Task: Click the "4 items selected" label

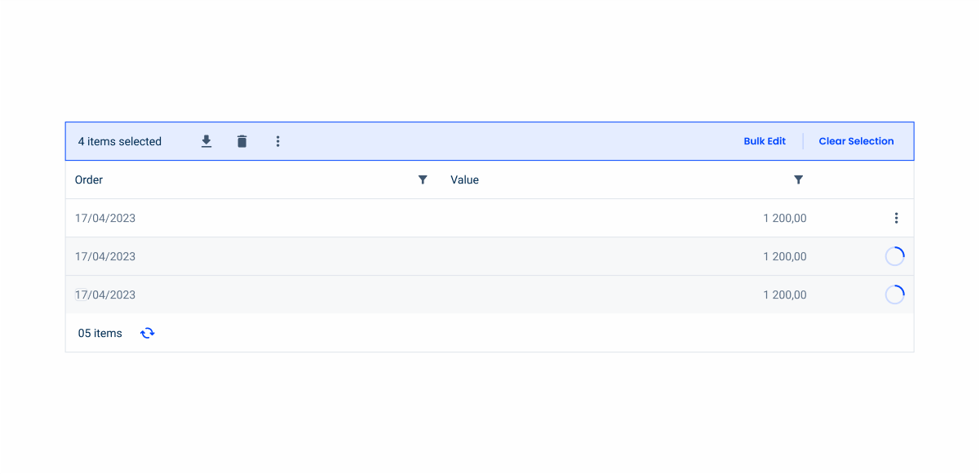Action: pos(120,141)
